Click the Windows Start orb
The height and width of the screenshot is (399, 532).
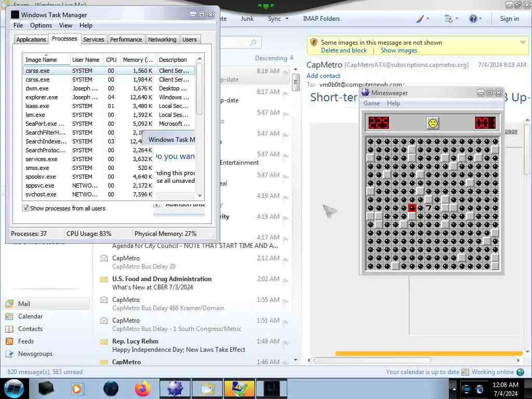point(14,389)
